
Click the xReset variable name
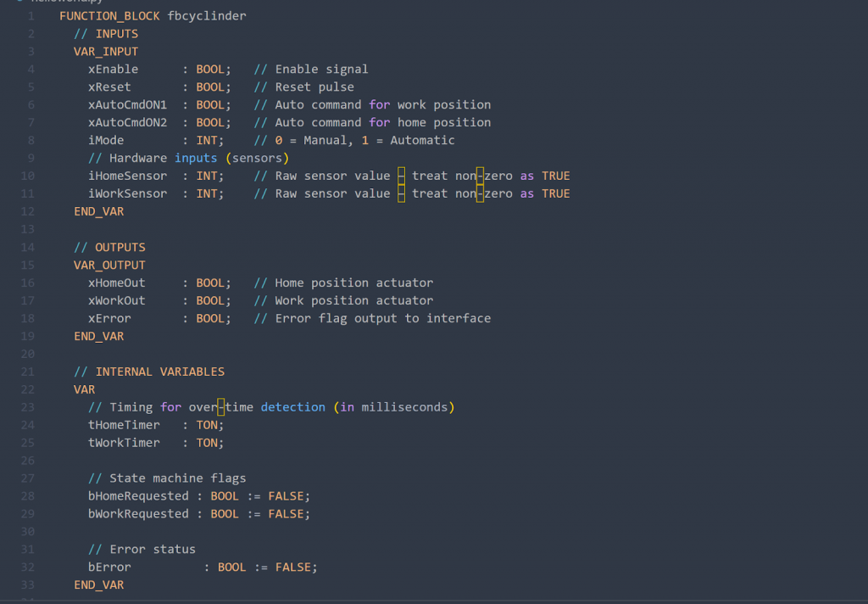(x=109, y=87)
